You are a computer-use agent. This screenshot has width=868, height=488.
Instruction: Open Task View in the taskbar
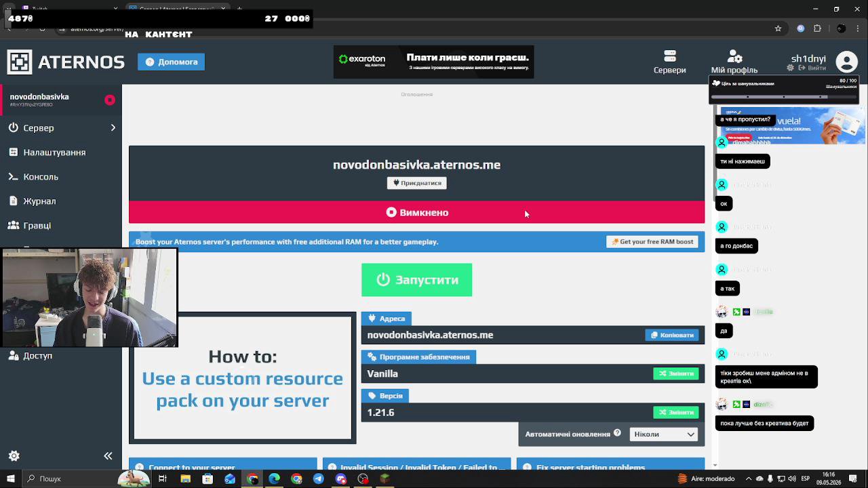tap(163, 479)
